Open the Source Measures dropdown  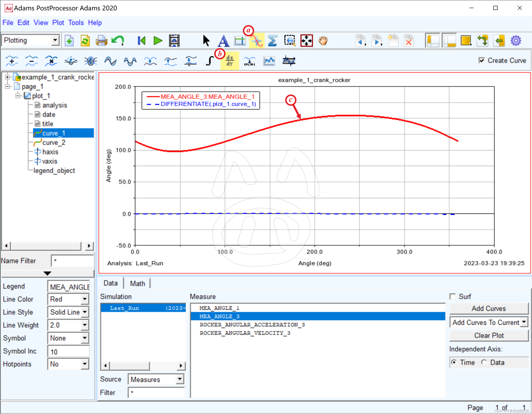coord(180,379)
